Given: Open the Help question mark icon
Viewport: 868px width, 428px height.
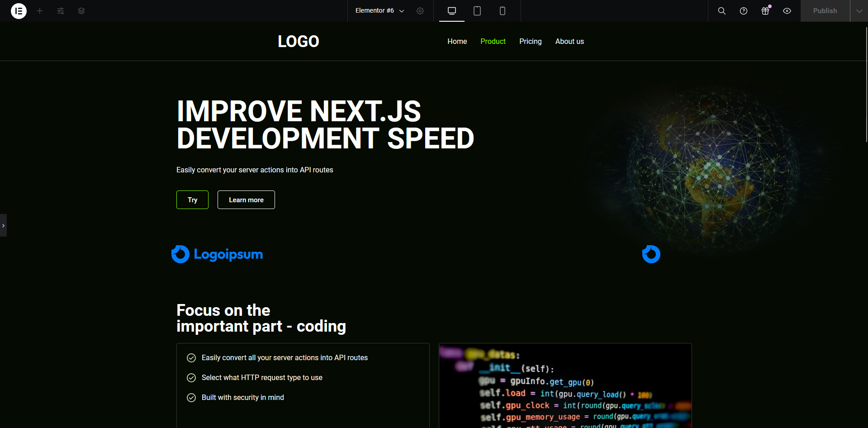Looking at the screenshot, I should 744,11.
